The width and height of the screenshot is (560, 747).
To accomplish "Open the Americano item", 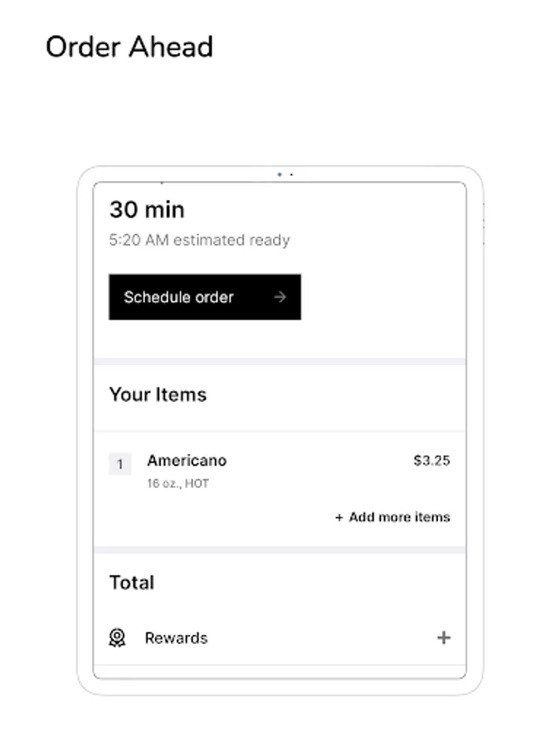I will pyautogui.click(x=187, y=461).
